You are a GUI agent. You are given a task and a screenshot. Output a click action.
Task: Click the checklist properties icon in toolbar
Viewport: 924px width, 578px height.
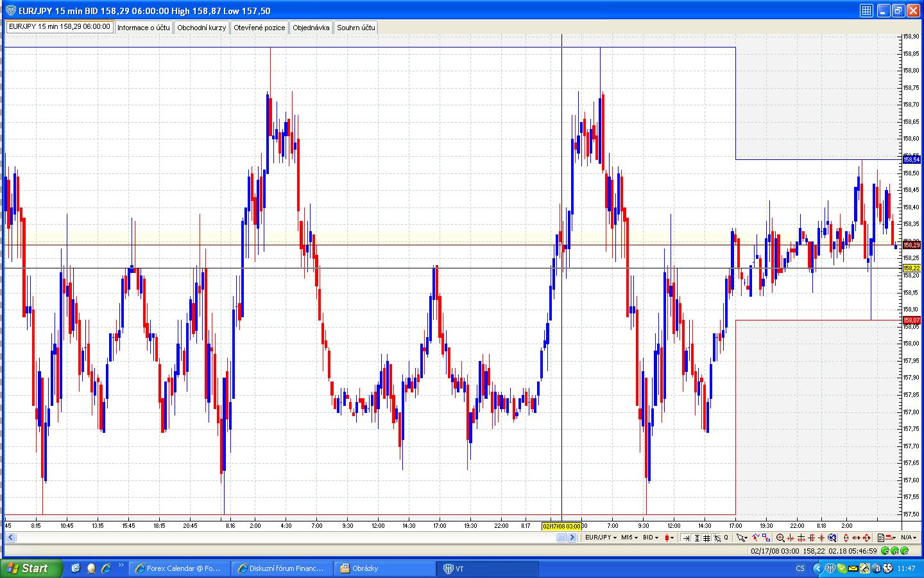click(881, 538)
